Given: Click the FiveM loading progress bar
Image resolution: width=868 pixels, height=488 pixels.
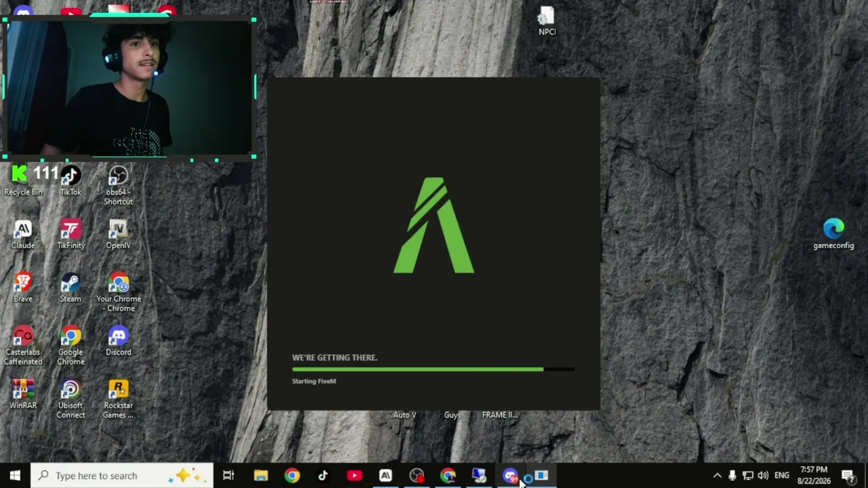Looking at the screenshot, I should [433, 369].
